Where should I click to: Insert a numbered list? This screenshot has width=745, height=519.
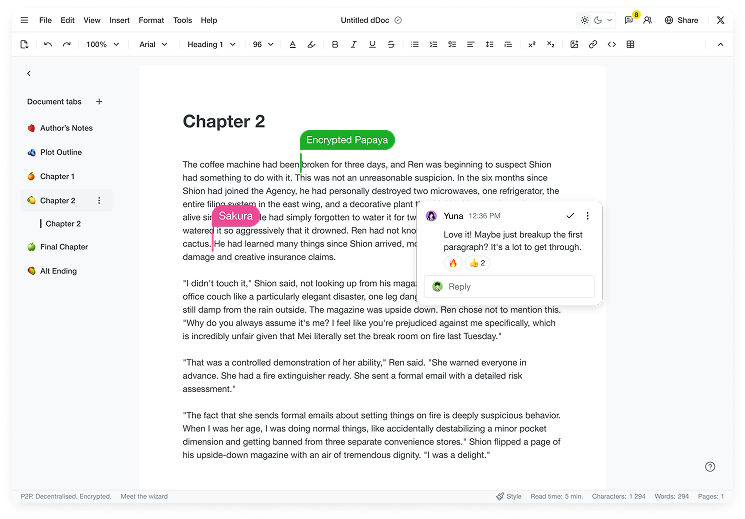point(433,44)
